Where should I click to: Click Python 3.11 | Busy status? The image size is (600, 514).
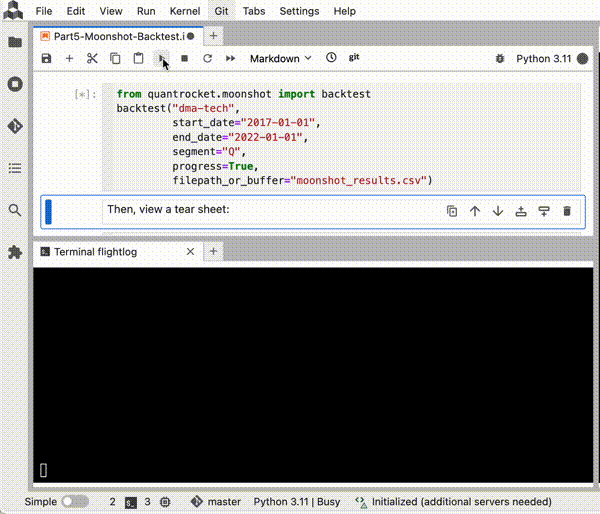point(297,502)
